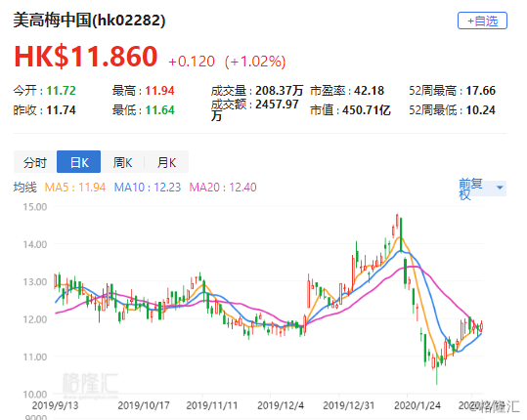Screen dimensions: 527x420
Task: Click 今开 value 11.72
Action: point(62,90)
